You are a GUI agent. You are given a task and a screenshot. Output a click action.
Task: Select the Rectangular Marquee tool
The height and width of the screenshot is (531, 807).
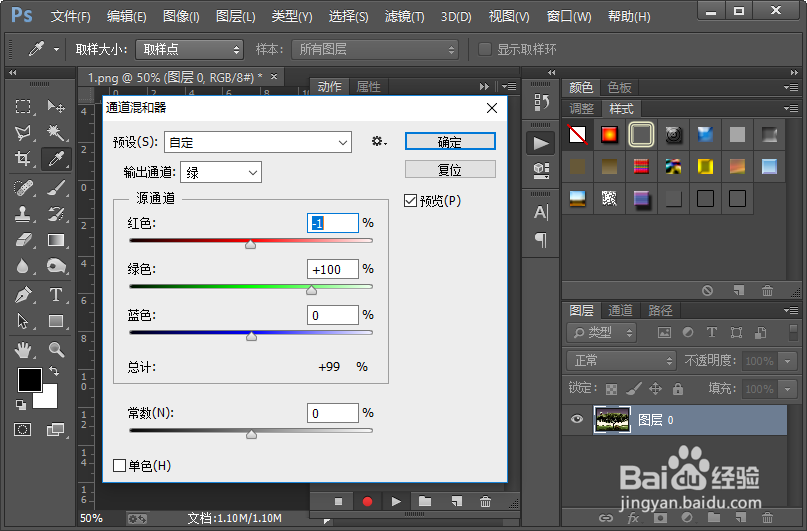click(23, 107)
